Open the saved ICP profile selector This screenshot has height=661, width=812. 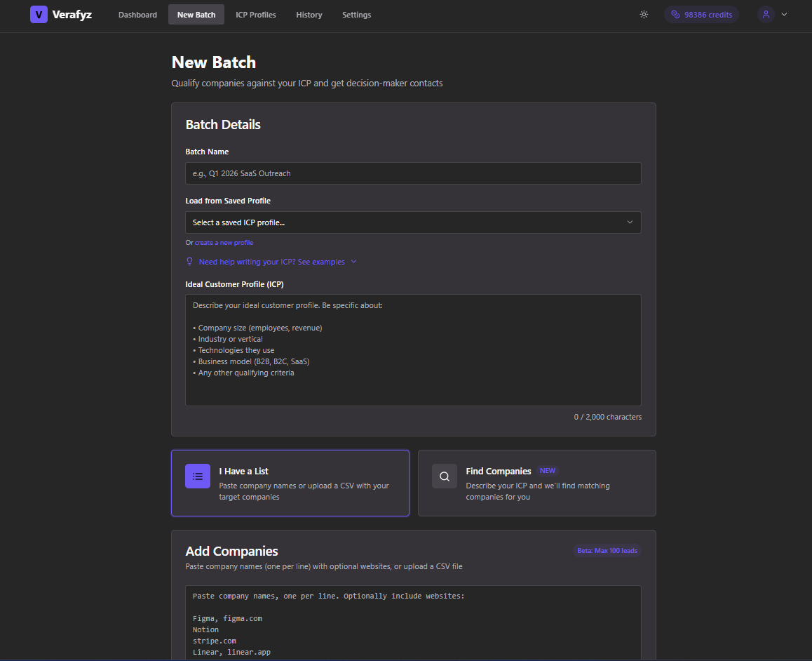pyautogui.click(x=413, y=222)
